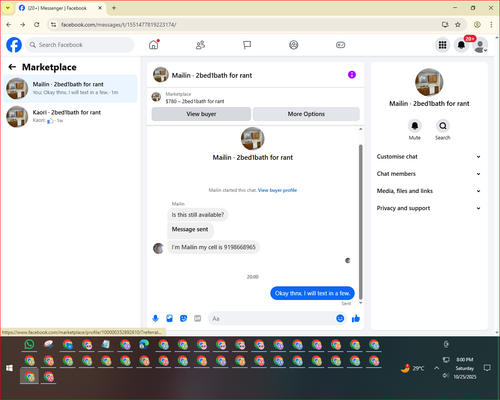Click the 'Is this still available?' message
500x400 pixels.
pyautogui.click(x=198, y=215)
